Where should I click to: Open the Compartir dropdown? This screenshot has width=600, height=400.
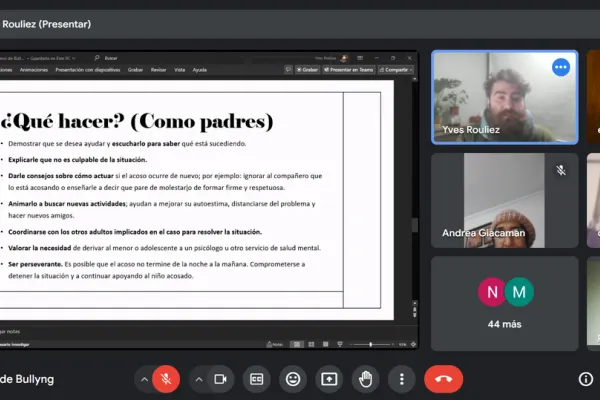click(396, 70)
